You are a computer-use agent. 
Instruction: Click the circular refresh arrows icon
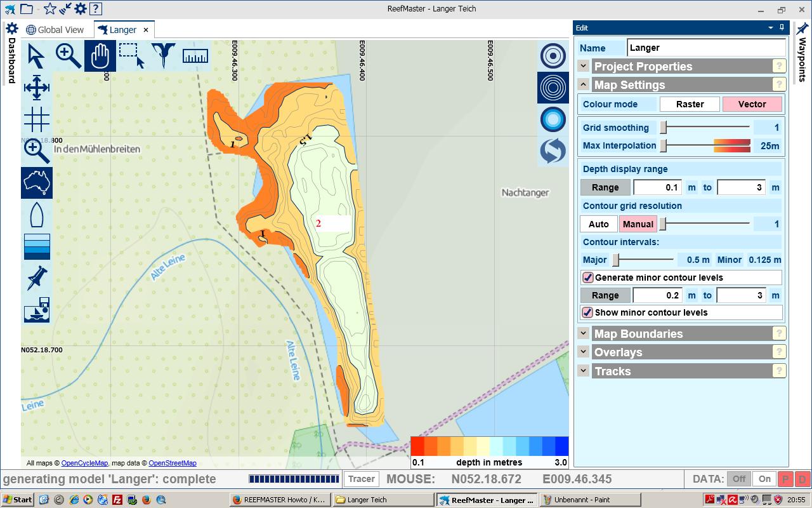(x=553, y=151)
